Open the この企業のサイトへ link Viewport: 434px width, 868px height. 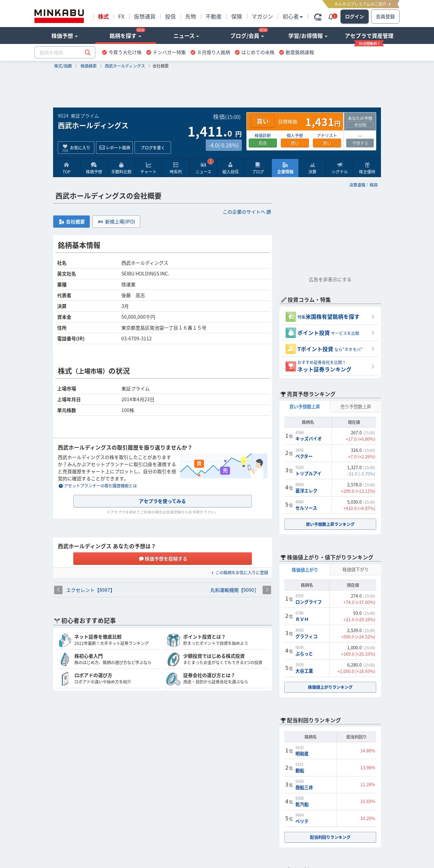coord(247,212)
